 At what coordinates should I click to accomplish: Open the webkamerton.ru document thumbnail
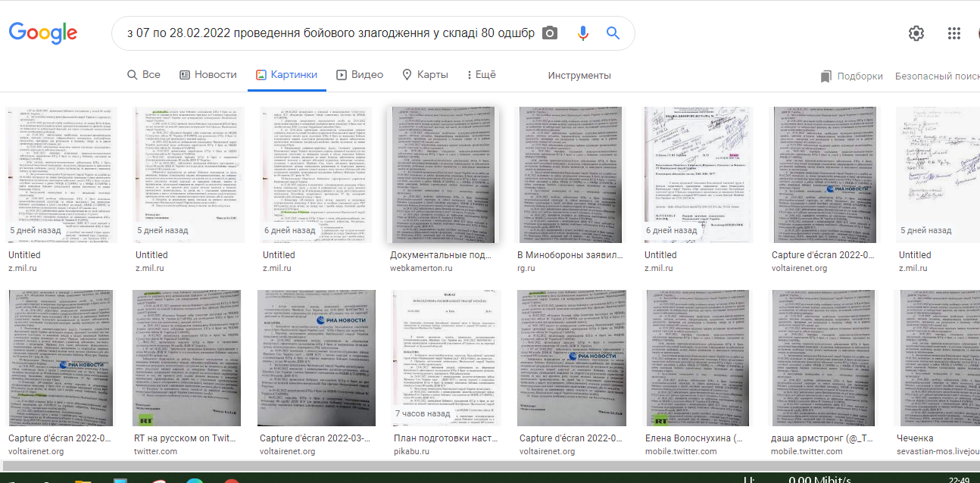[442, 175]
